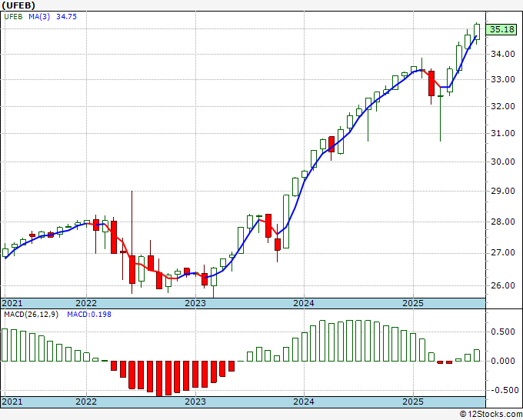Click the MACD:0.198 value readout
Viewport: 523px width, 420px height.
(x=89, y=315)
